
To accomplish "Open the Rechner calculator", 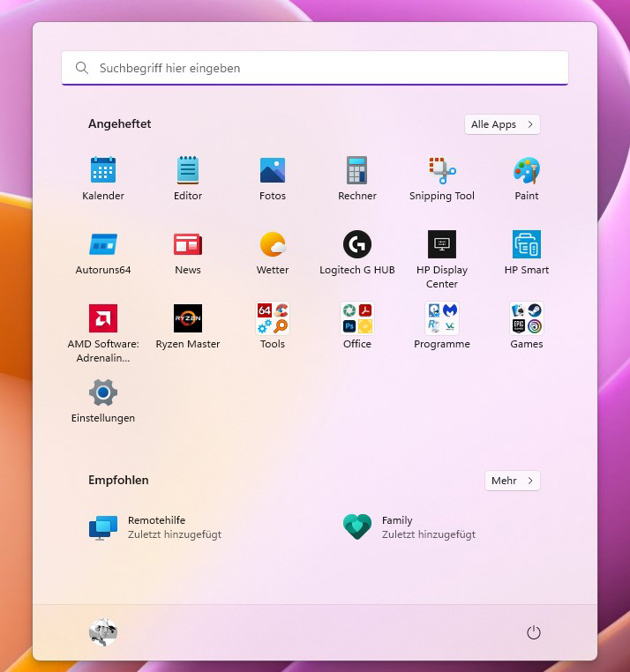I will (356, 178).
